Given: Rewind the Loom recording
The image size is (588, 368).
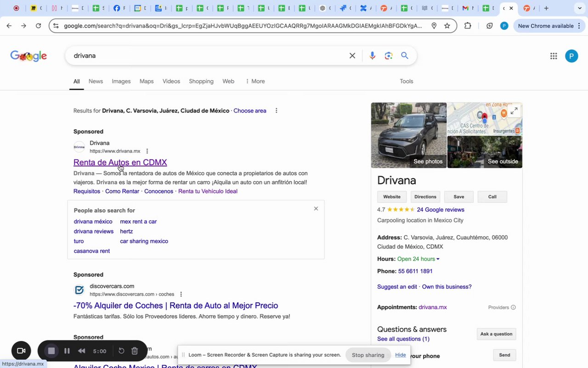Looking at the screenshot, I should click(x=81, y=351).
